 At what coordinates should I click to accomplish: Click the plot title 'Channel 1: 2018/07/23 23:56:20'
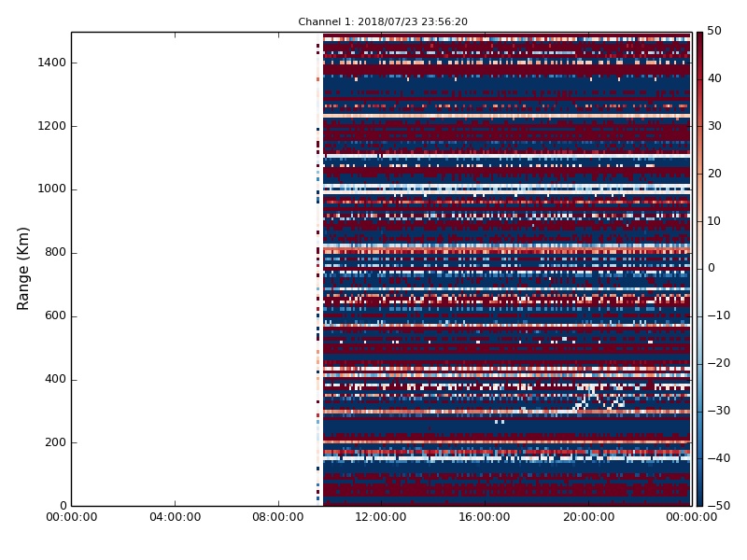[383, 21]
